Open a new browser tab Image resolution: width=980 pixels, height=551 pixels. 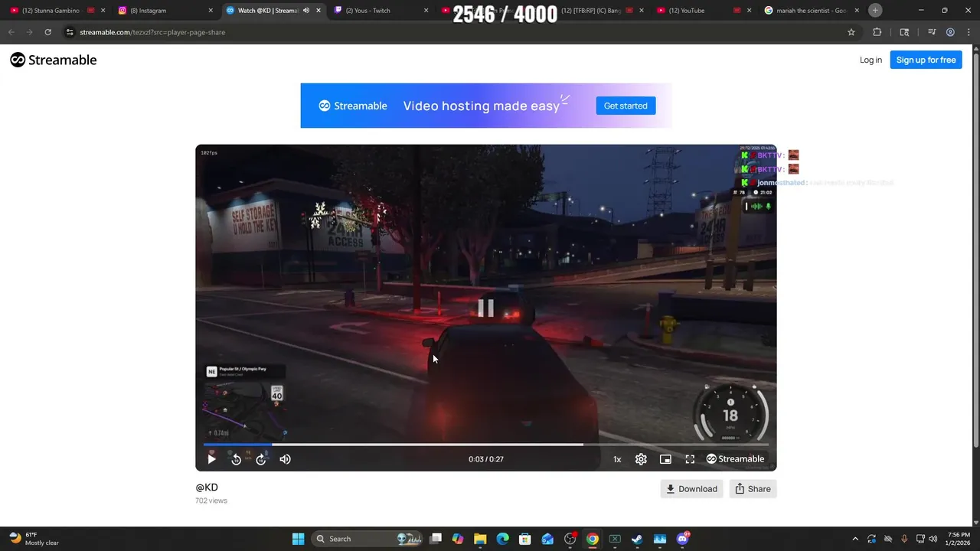[x=875, y=11]
